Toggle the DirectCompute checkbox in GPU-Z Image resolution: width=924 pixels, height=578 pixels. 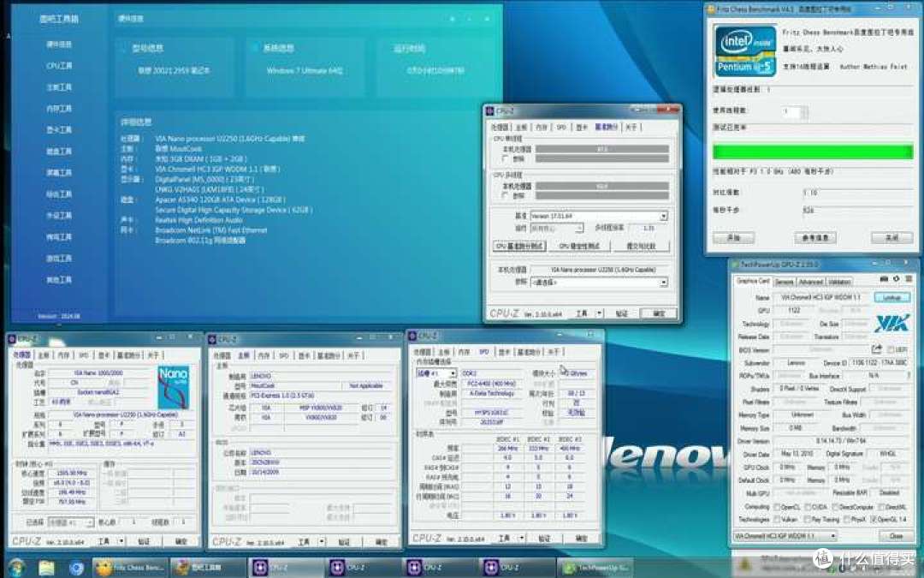[836, 507]
